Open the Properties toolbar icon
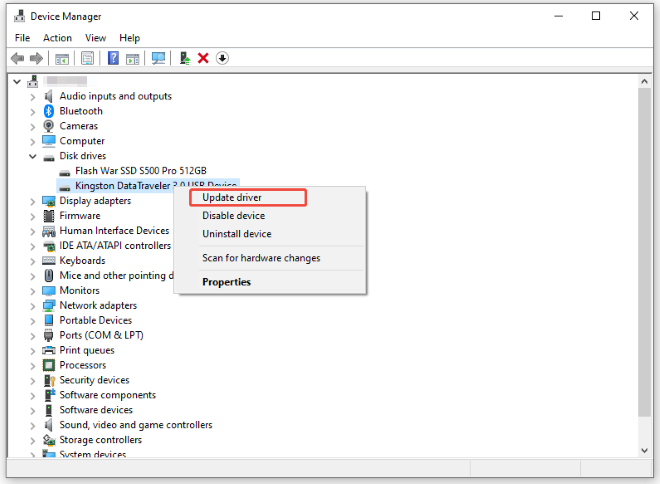Image resolution: width=660 pixels, height=484 pixels. click(x=88, y=58)
